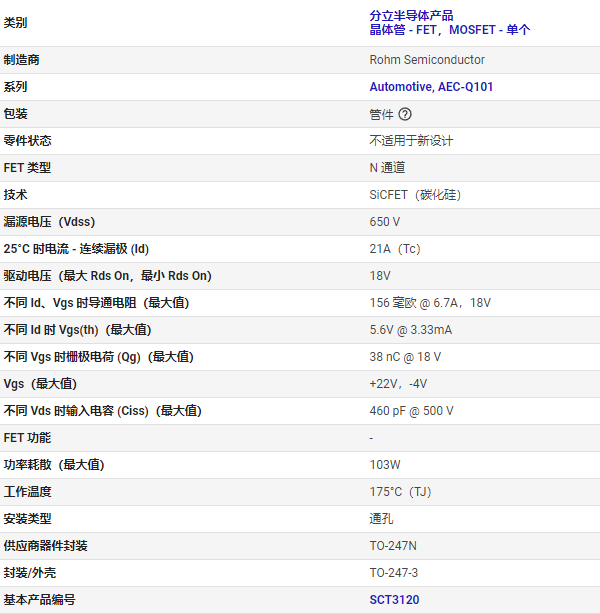
Task: Click the 156 毫欧 @ 6.7A，18V value
Action: [430, 303]
